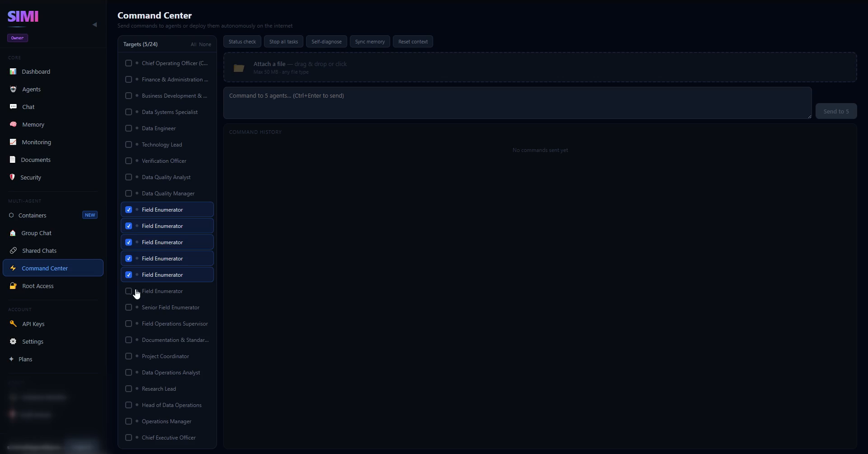Click the Data Quality Manager row text
The height and width of the screenshot is (454, 868).
tap(168, 194)
